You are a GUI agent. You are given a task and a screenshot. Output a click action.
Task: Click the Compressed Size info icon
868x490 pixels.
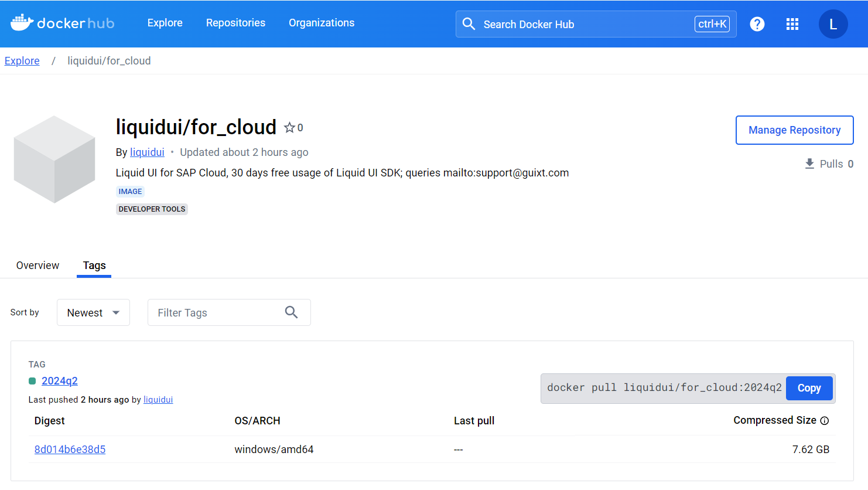825,420
